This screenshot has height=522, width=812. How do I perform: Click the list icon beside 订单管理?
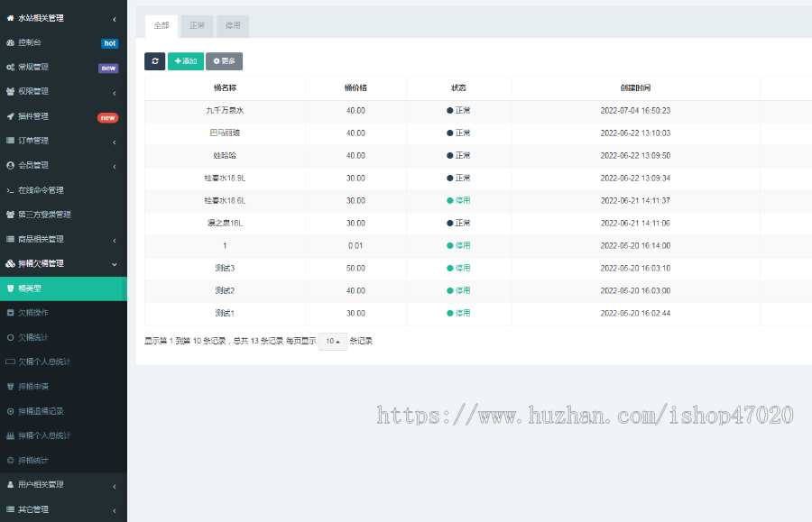[10, 141]
